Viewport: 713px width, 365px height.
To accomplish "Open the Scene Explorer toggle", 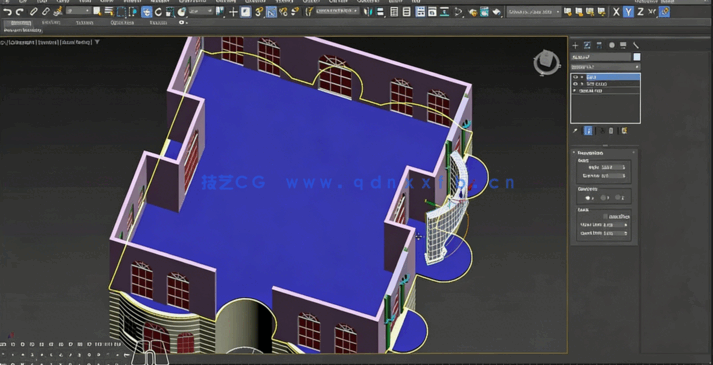I will (394, 12).
